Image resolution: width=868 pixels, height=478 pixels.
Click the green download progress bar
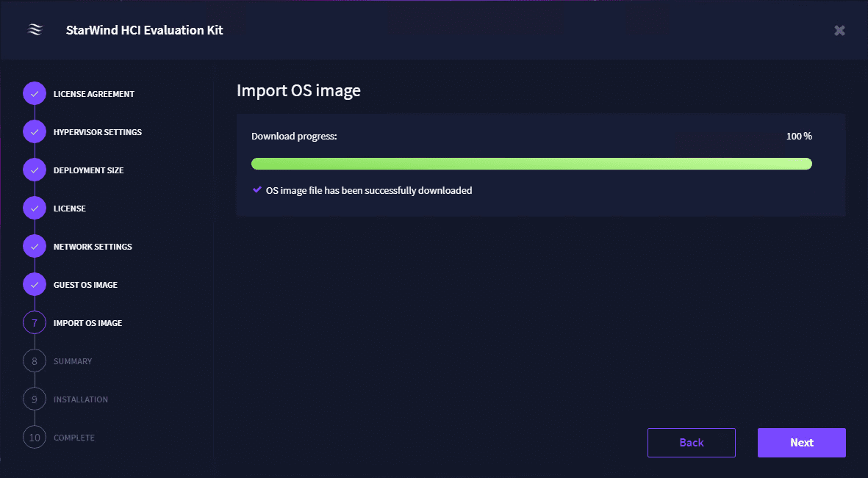click(x=531, y=164)
